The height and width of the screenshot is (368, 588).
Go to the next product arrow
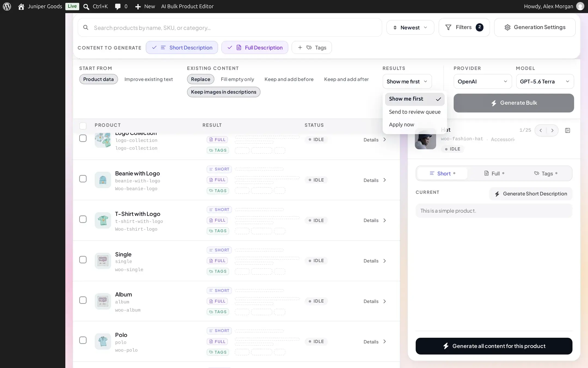point(552,130)
